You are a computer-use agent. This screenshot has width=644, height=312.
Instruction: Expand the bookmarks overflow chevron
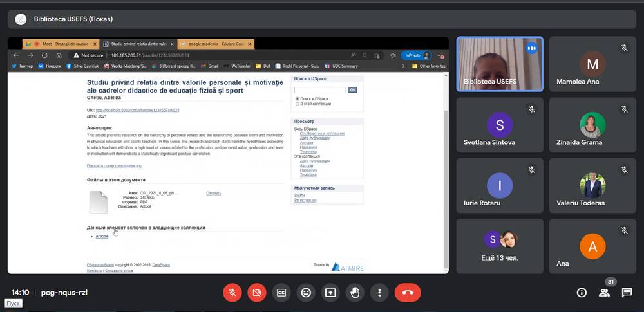pyautogui.click(x=403, y=66)
